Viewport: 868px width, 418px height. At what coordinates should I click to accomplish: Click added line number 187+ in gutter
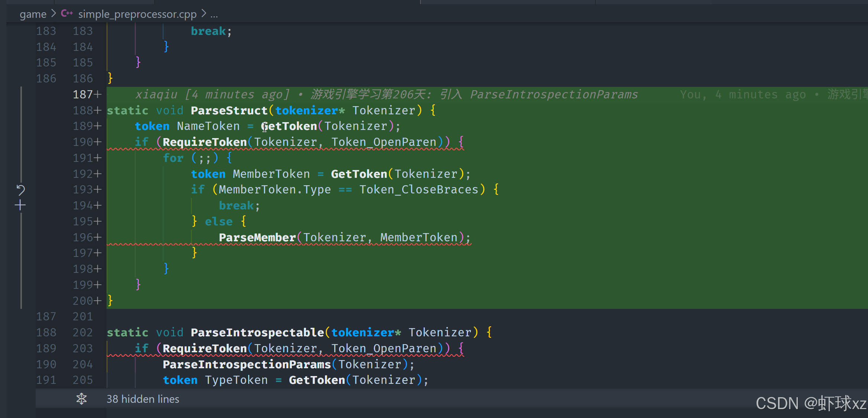click(x=87, y=94)
